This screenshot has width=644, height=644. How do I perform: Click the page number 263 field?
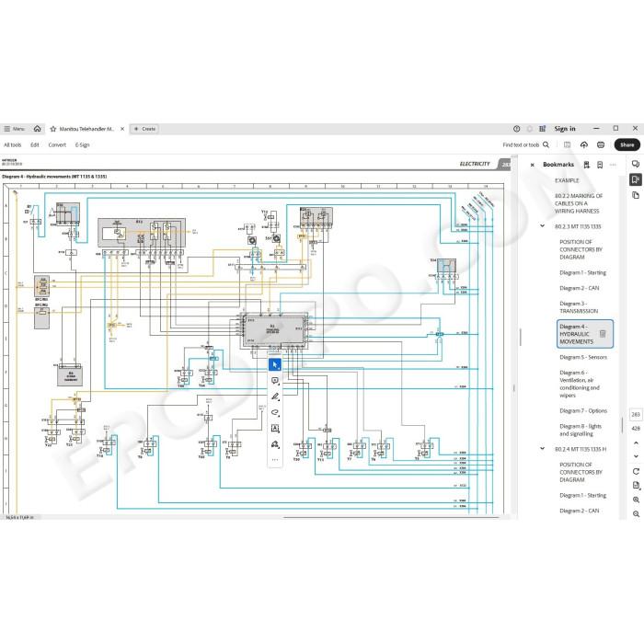636,415
